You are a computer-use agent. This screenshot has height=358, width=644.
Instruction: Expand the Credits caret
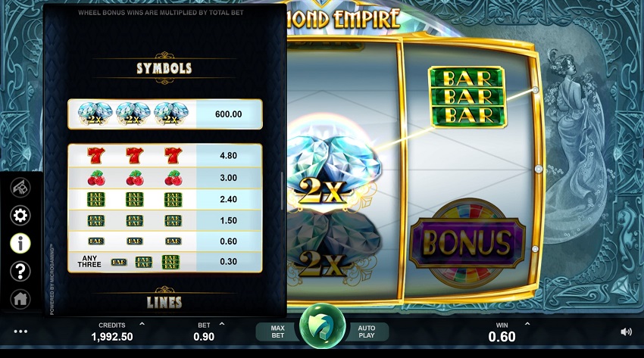coord(142,324)
